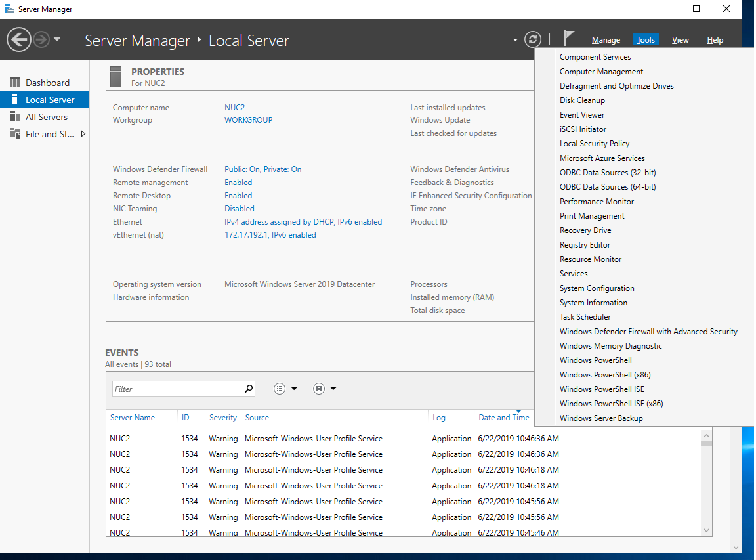Open the Manage menu
Image resolution: width=756 pixels, height=560 pixels.
point(605,39)
